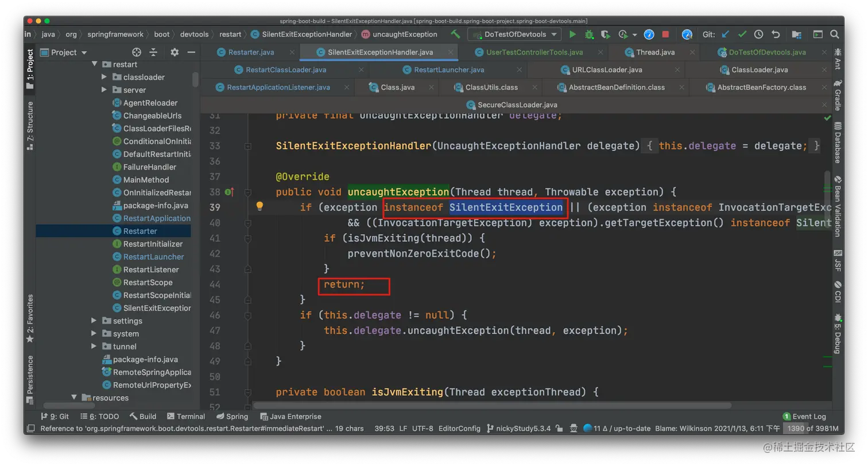The height and width of the screenshot is (466, 868).
Task: Click the override gutter icon at line 38
Action: (x=230, y=192)
